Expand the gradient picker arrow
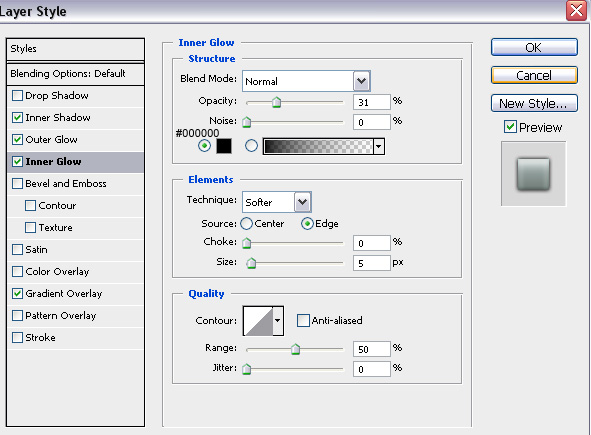 click(x=379, y=146)
